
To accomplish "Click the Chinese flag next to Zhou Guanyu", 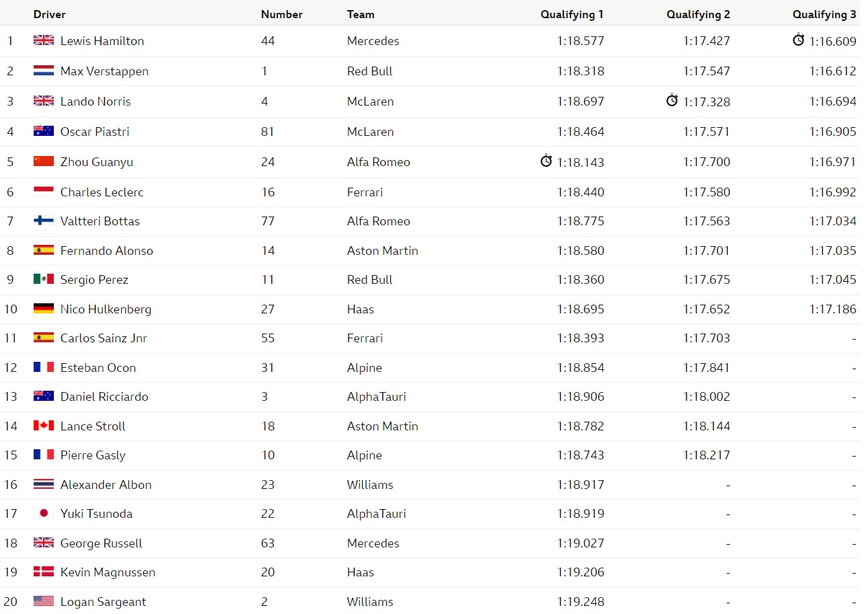I will [44, 161].
